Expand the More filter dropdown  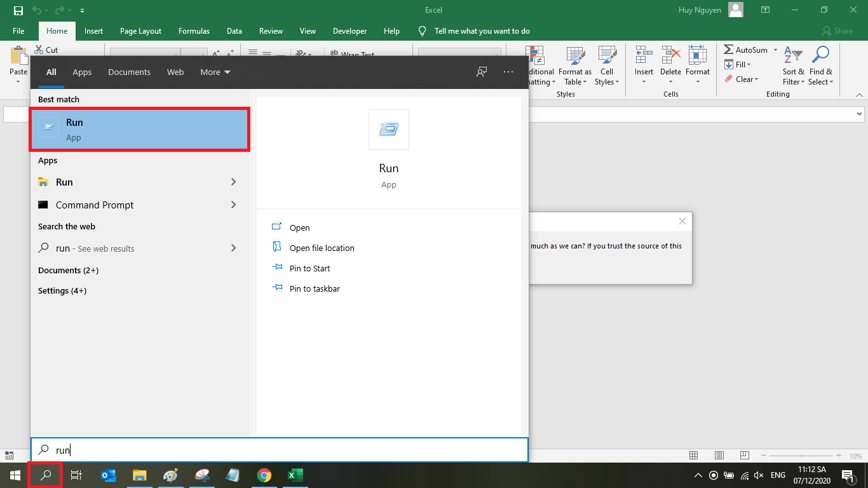pyautogui.click(x=215, y=72)
